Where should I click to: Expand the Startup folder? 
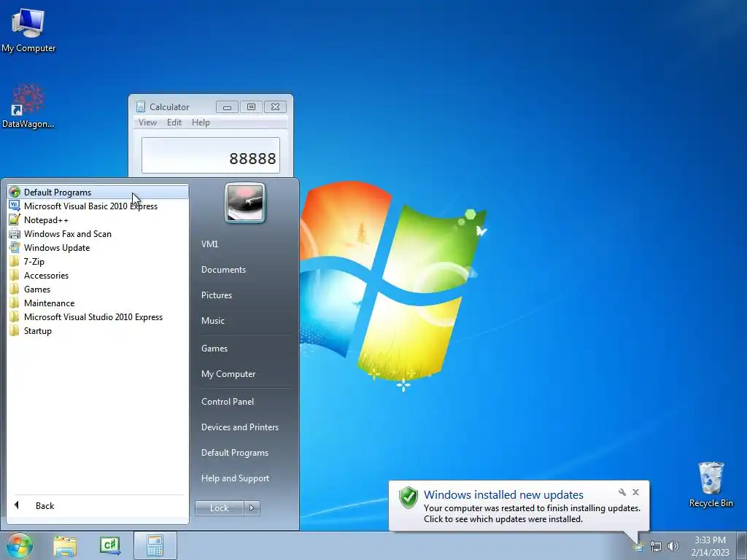pyautogui.click(x=98, y=330)
